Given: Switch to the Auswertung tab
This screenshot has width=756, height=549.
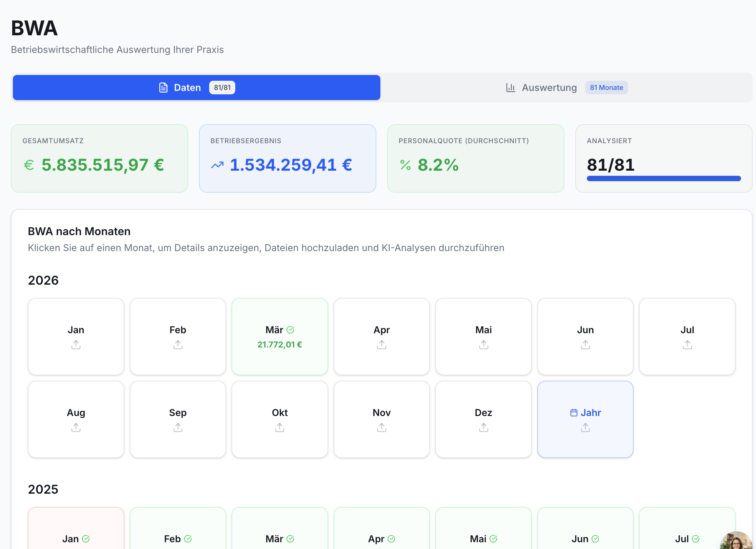Looking at the screenshot, I should (x=566, y=88).
